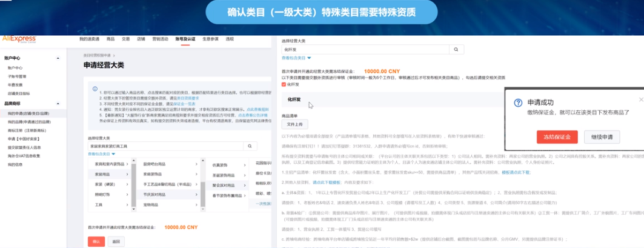Screen dimensions: 644x248
Task: Click the red 冻结保证金 button
Action: click(557, 137)
